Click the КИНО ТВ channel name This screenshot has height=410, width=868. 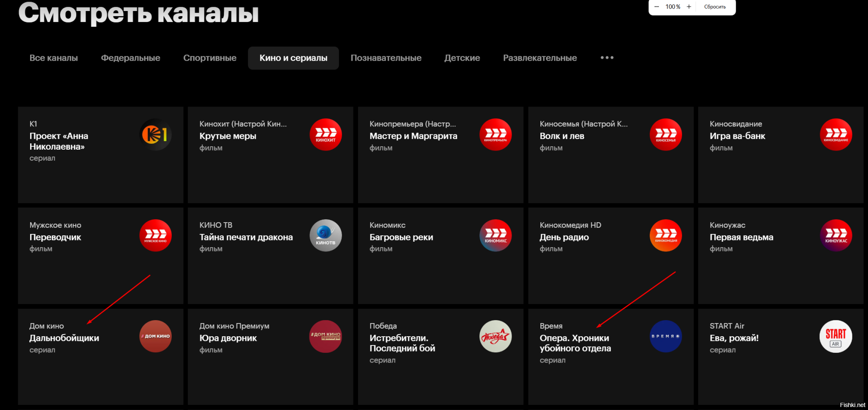pyautogui.click(x=216, y=225)
